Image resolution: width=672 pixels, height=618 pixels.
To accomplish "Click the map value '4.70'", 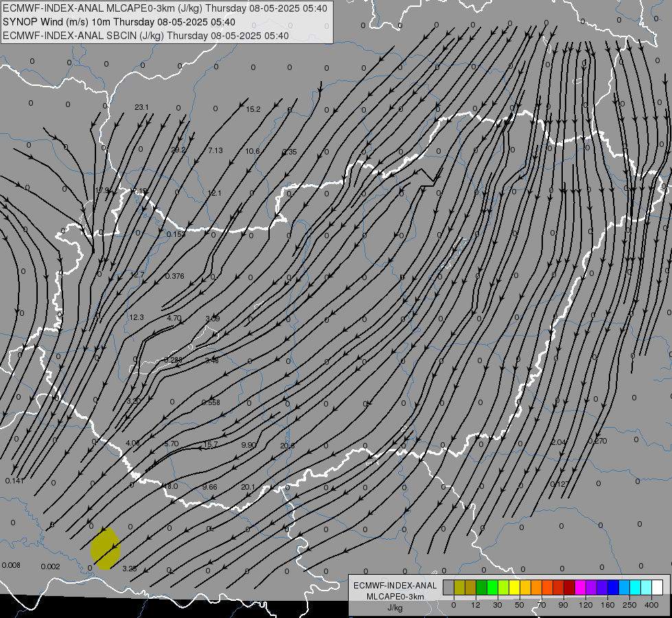I will click(174, 318).
